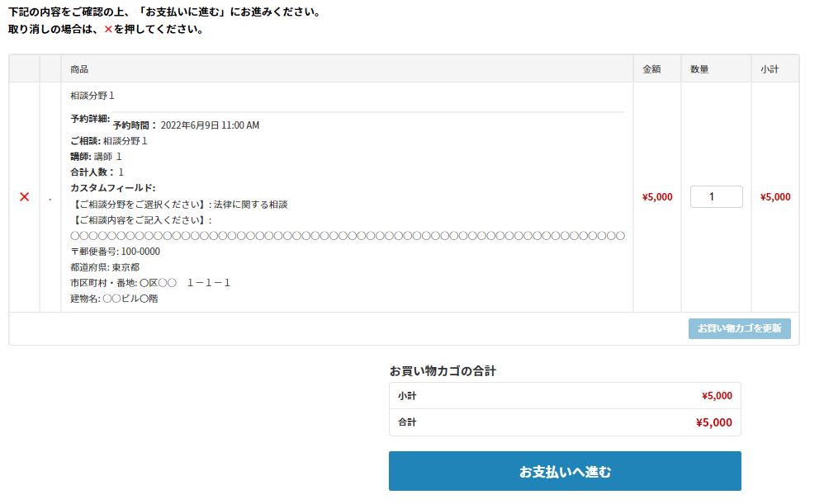Click the 合計 total amount ¥5,000
824x504 pixels.
click(713, 423)
